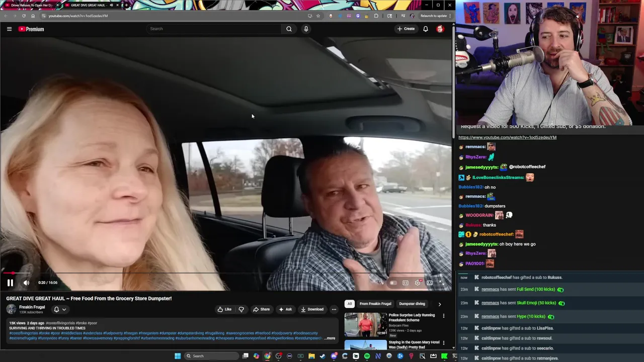Switch to theater mode
This screenshot has width=644, height=362.
tap(430, 283)
